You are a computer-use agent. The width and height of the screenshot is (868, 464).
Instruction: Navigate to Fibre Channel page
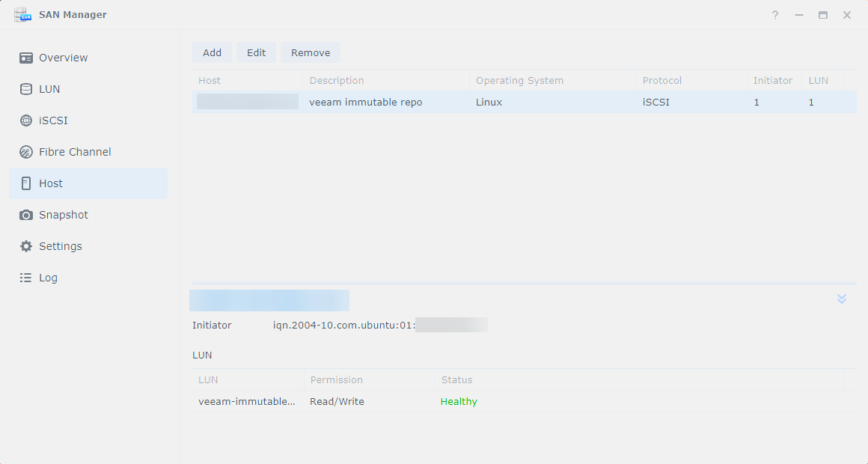(75, 152)
